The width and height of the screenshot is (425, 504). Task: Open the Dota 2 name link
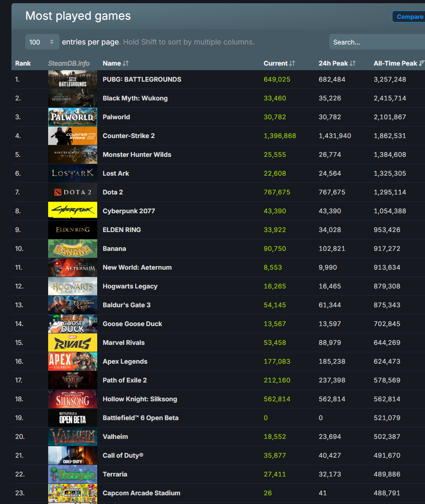(113, 192)
